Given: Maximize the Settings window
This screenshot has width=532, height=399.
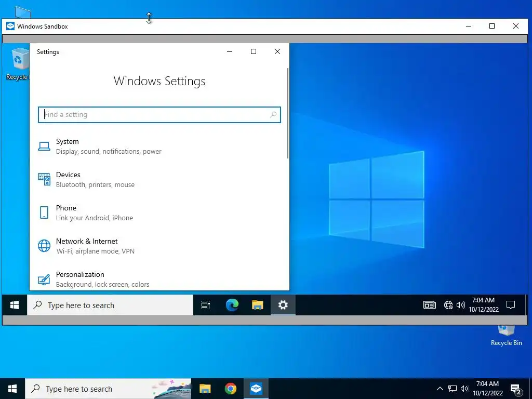Looking at the screenshot, I should click(254, 51).
